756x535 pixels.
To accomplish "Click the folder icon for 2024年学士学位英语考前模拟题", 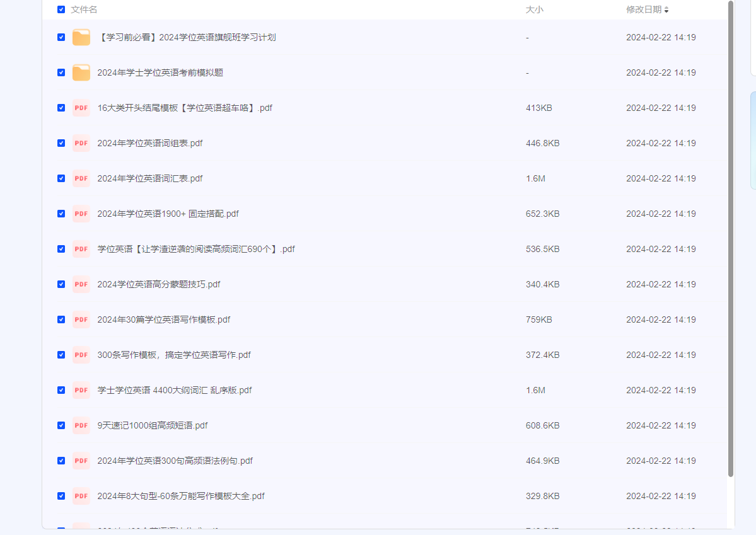I will pyautogui.click(x=81, y=72).
